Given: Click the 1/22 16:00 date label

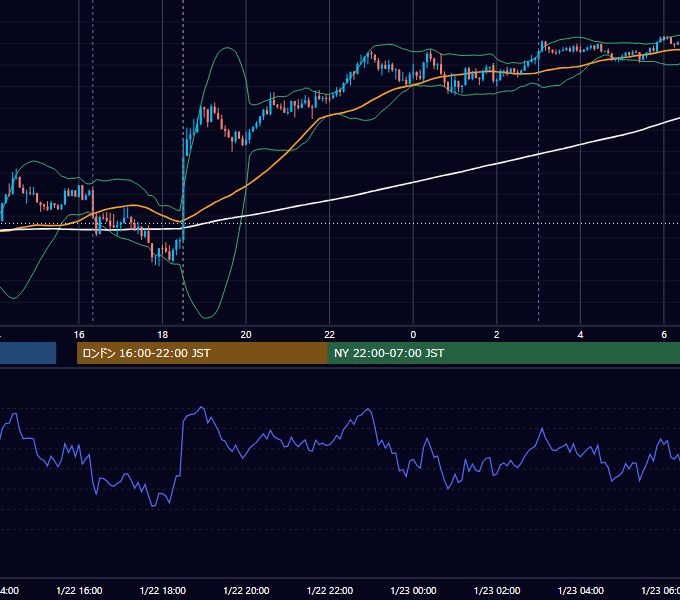Looking at the screenshot, I should coord(79,590).
